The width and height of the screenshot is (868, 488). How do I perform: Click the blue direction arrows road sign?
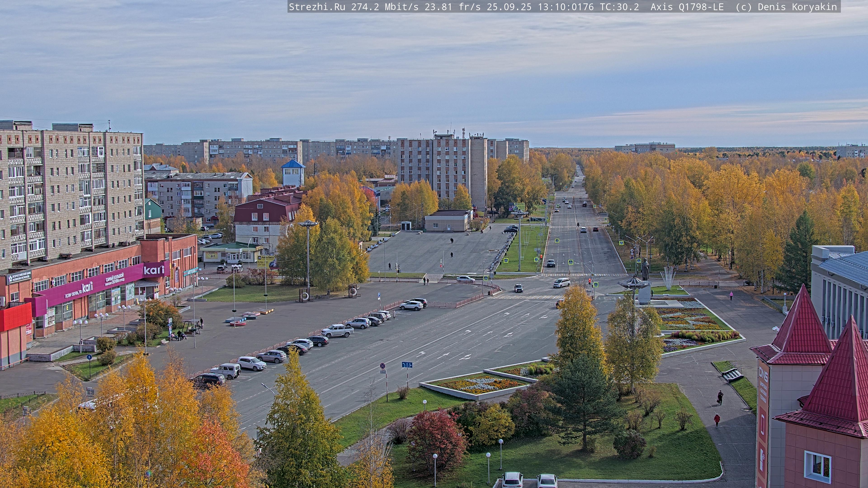pos(407,365)
